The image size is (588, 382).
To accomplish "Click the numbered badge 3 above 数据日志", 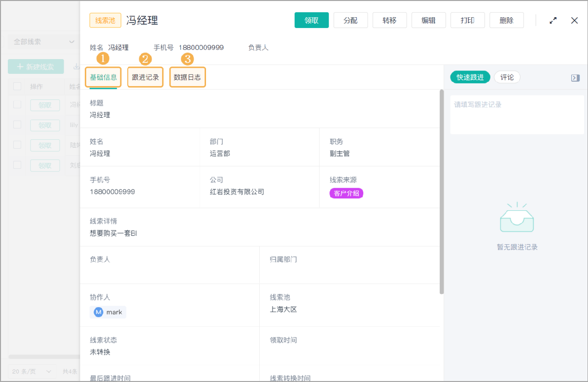I will click(x=187, y=59).
